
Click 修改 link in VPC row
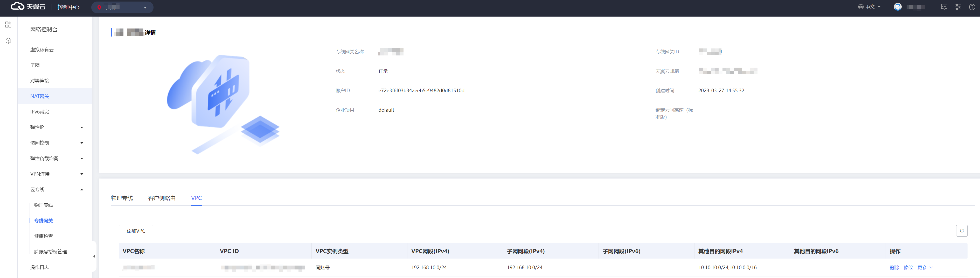[x=908, y=268]
